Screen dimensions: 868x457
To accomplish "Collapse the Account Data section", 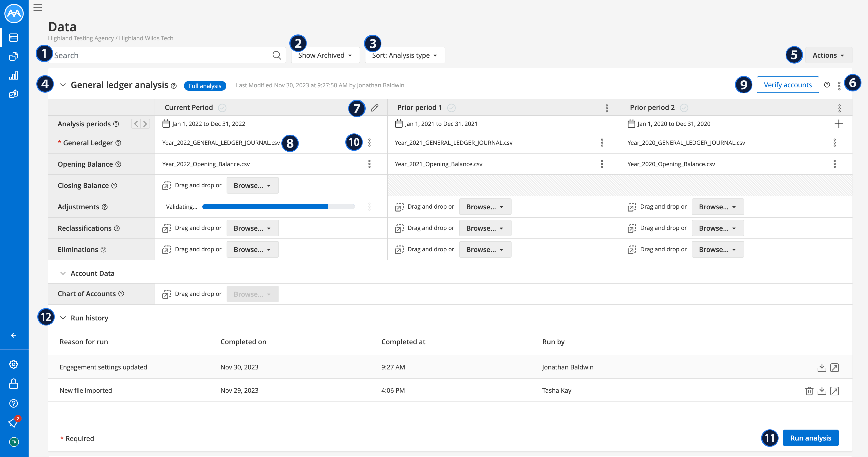I will [63, 273].
